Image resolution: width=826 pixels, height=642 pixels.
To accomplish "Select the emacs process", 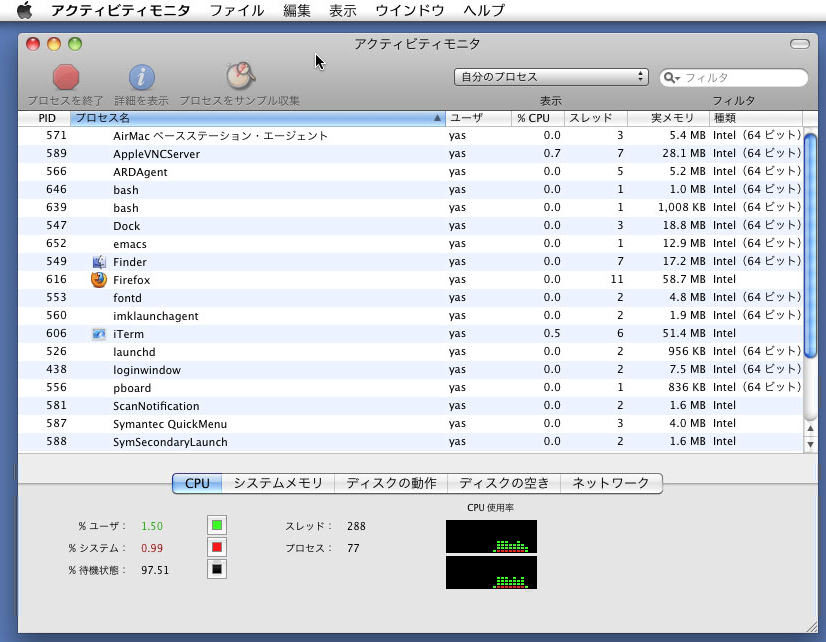I will click(410, 244).
